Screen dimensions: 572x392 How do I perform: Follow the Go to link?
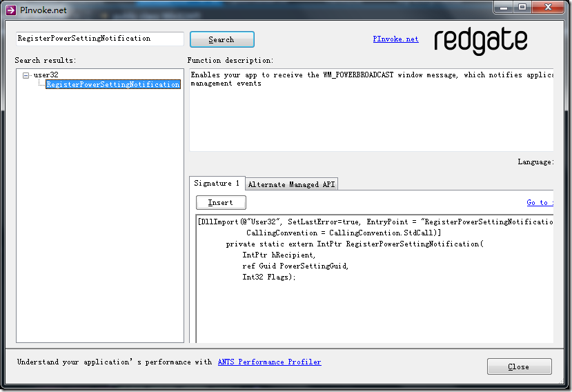point(540,203)
